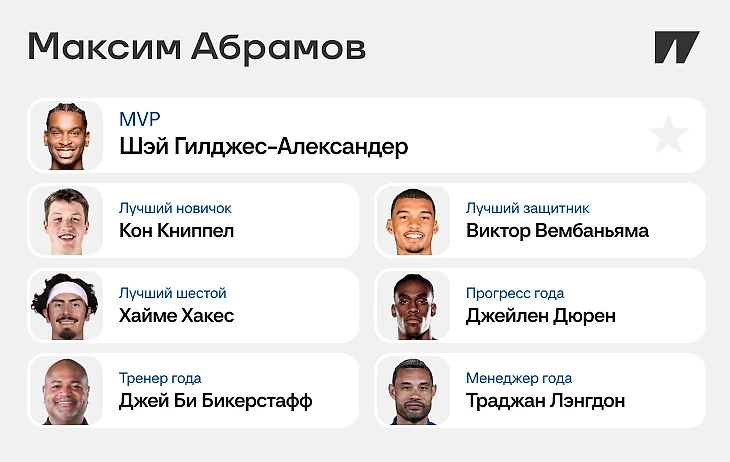Click the Максим Абрамов heading

[197, 47]
